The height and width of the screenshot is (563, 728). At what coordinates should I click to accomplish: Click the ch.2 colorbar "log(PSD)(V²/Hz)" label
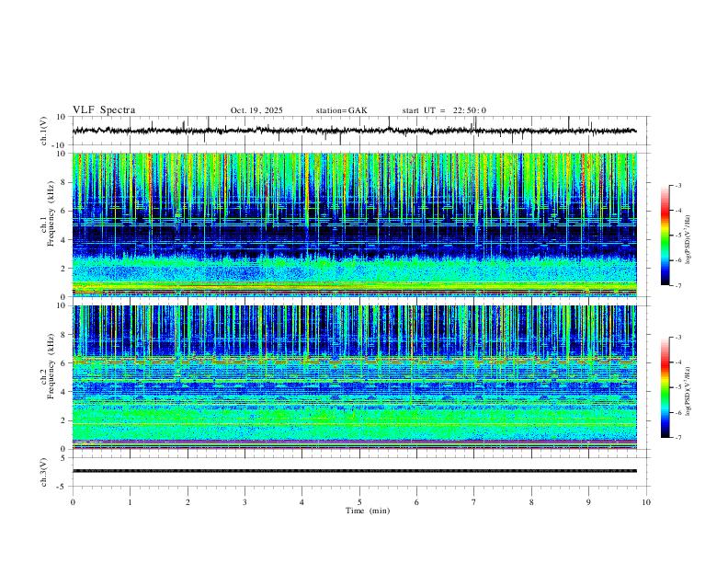688,391
